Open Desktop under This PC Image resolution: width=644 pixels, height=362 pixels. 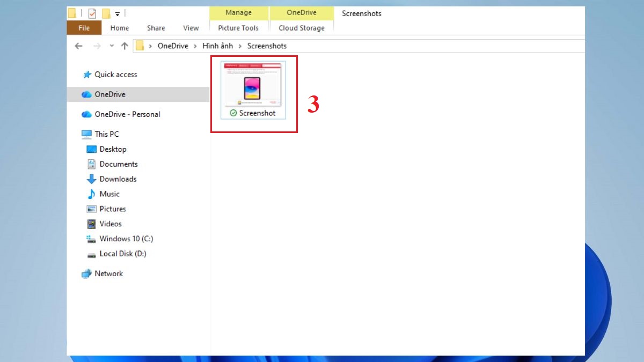click(113, 149)
